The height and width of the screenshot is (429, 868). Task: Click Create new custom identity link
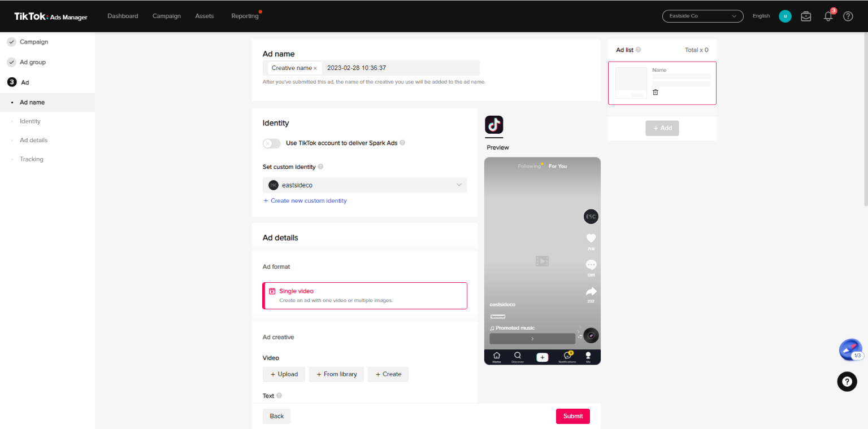click(305, 201)
